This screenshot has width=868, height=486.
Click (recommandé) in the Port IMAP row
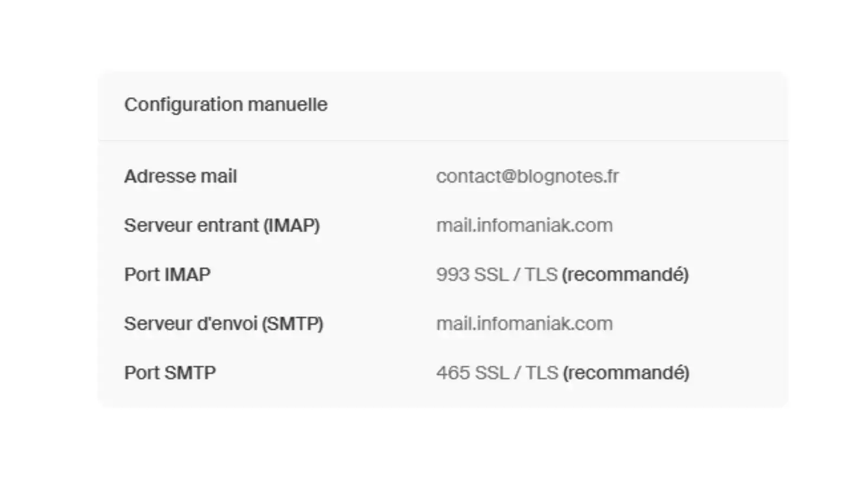pyautogui.click(x=625, y=274)
